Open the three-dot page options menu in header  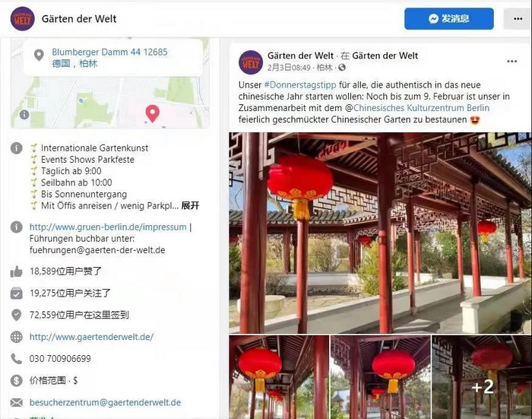pos(518,19)
